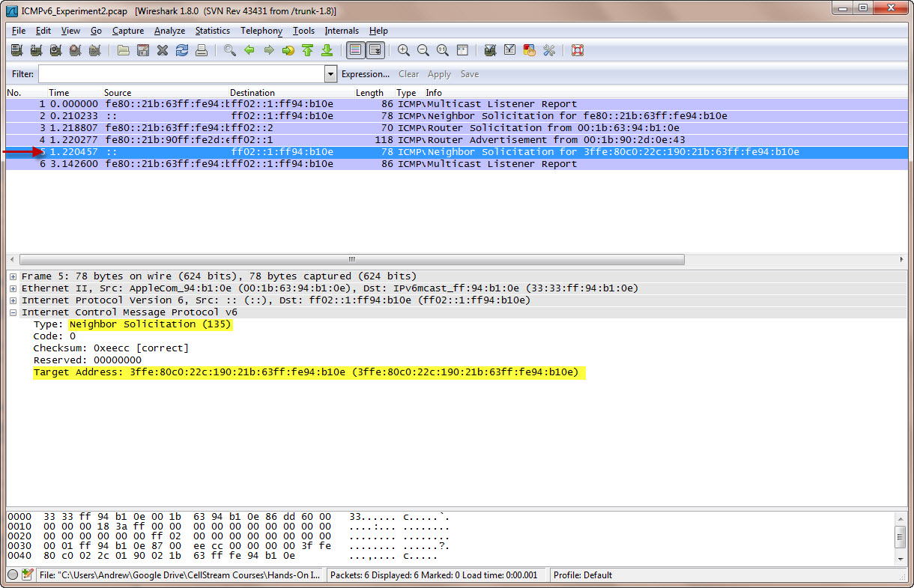Toggle packet colorize button in toolbar

point(356,51)
